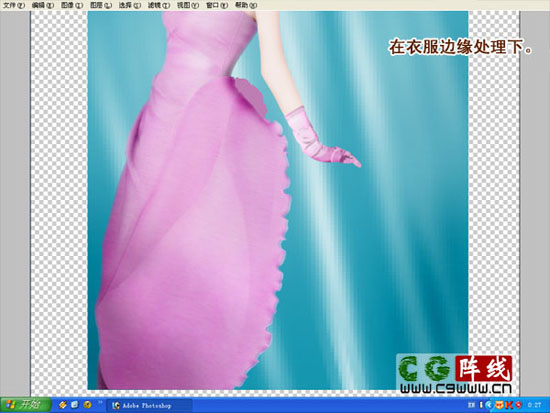The image size is (550, 413).
Task: Click the orange tray icon
Action: pyautogui.click(x=499, y=405)
